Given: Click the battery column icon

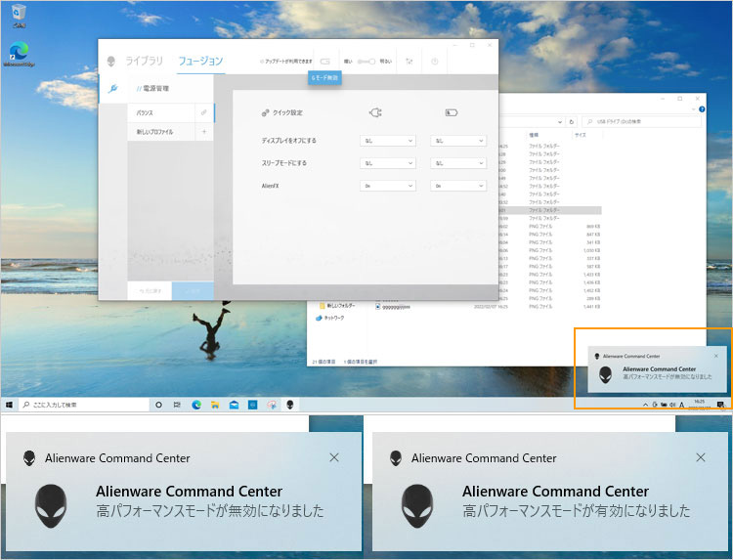Looking at the screenshot, I should [452, 112].
